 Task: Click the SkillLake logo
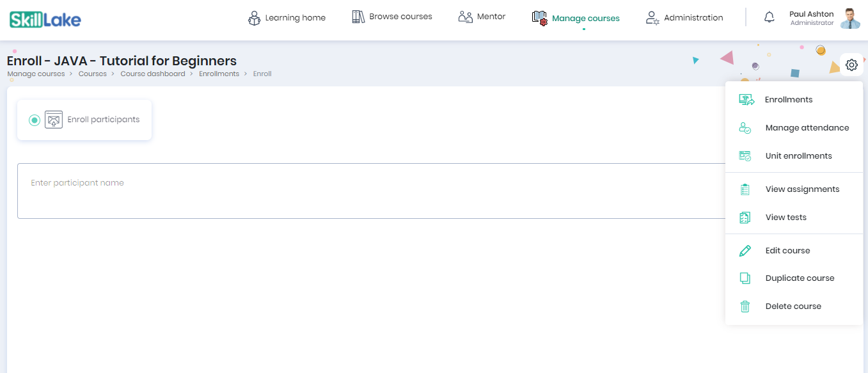45,19
